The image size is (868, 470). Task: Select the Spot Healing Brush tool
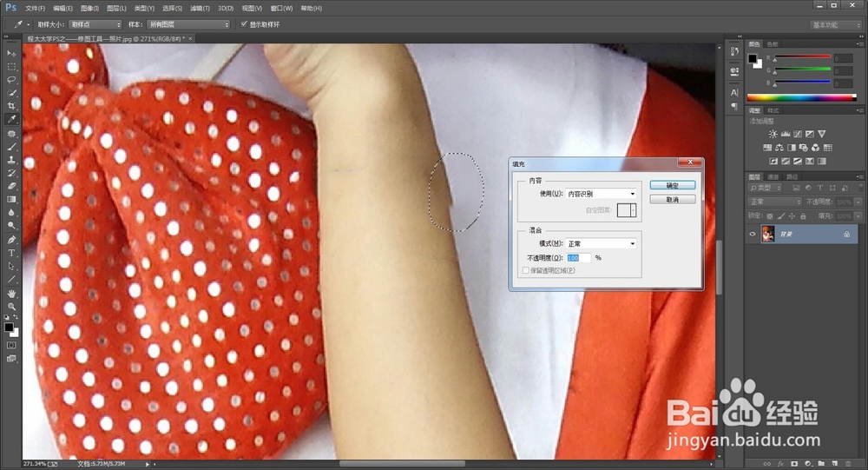(x=11, y=134)
